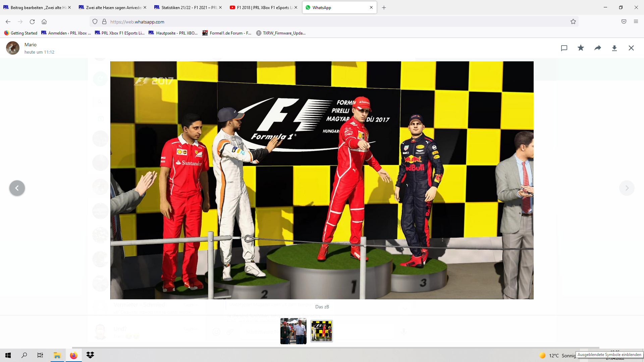
Task: Reload the current page
Action: 32,22
